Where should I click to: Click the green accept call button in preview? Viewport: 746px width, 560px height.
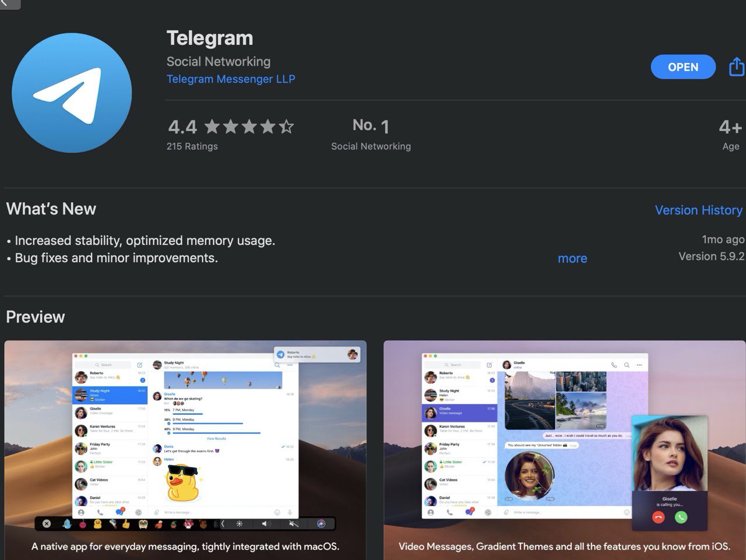point(681,517)
